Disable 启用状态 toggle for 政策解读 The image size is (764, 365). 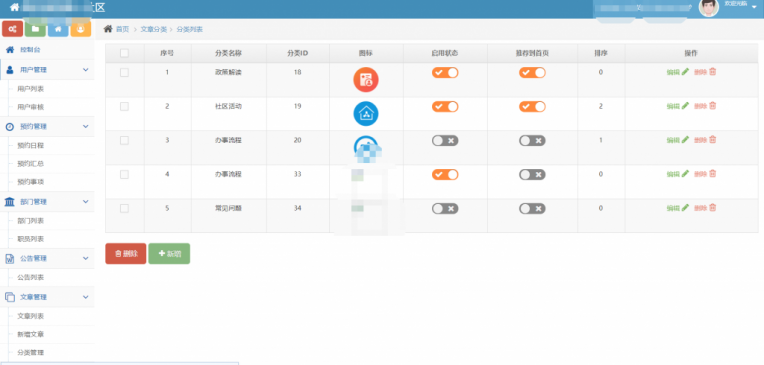(x=445, y=73)
